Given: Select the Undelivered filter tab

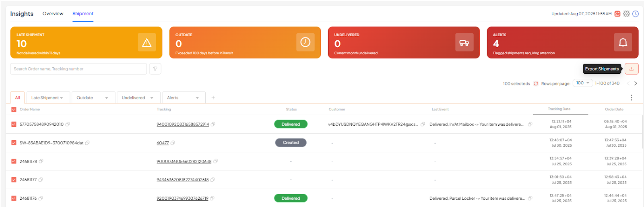Looking at the screenshot, I should [133, 98].
